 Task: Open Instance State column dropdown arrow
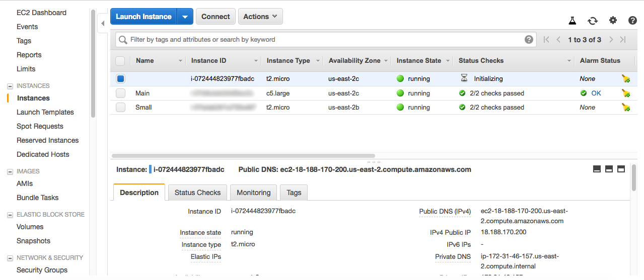447,61
